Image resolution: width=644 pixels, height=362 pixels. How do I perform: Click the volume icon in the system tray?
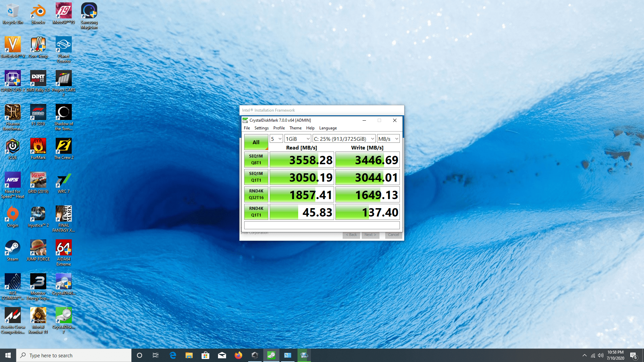coord(600,355)
